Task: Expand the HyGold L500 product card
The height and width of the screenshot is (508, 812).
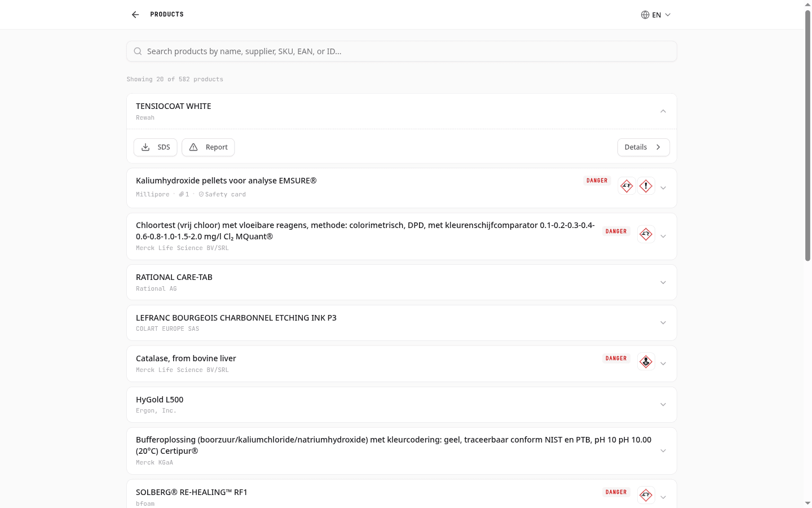Action: coord(663,405)
